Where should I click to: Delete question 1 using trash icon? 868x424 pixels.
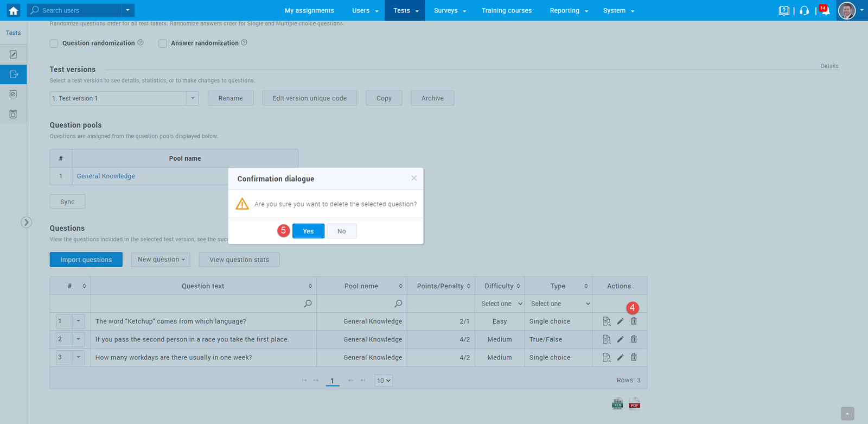coord(634,321)
